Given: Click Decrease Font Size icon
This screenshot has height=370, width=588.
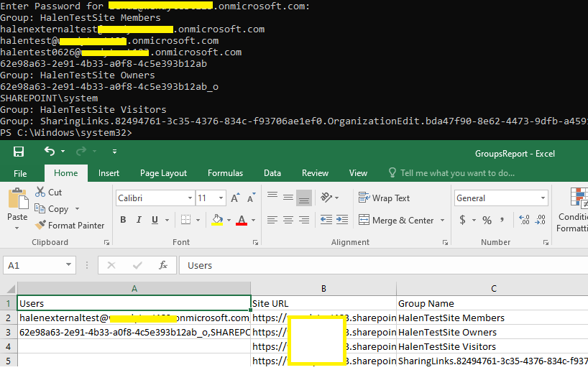Looking at the screenshot, I should point(252,198).
